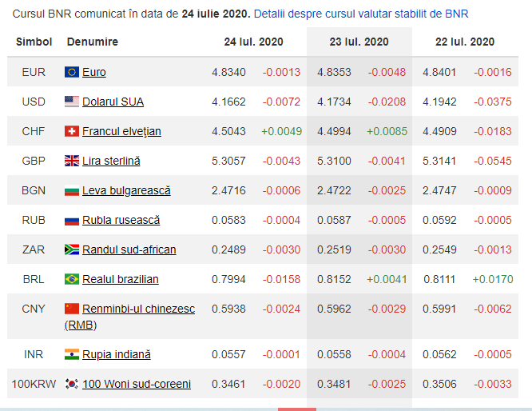This screenshot has width=532, height=411.
Task: Click the Bulgarian flag icon
Action: (72, 190)
